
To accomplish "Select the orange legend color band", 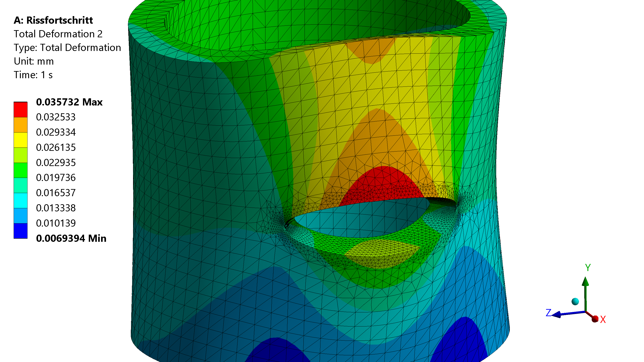I will [21, 125].
